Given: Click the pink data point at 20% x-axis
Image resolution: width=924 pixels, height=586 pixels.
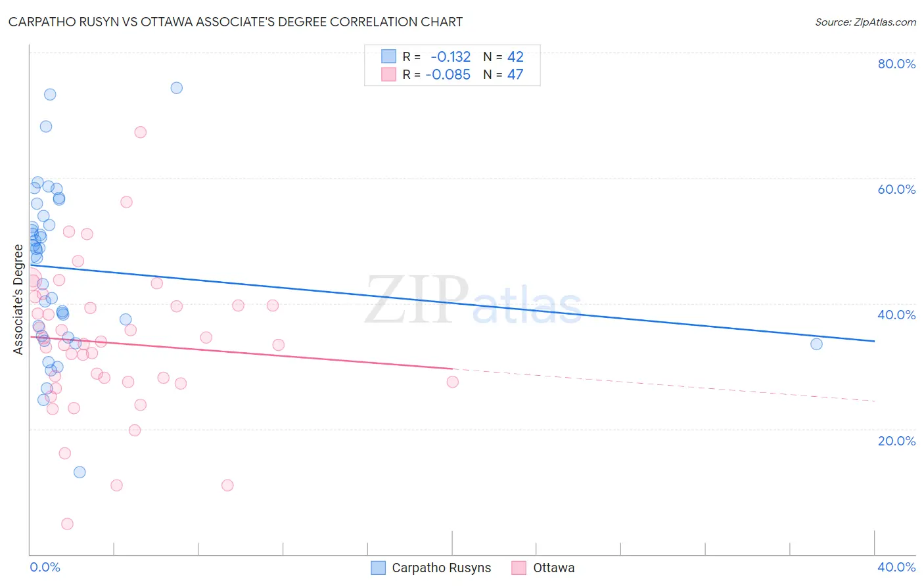Looking at the screenshot, I should point(452,382).
